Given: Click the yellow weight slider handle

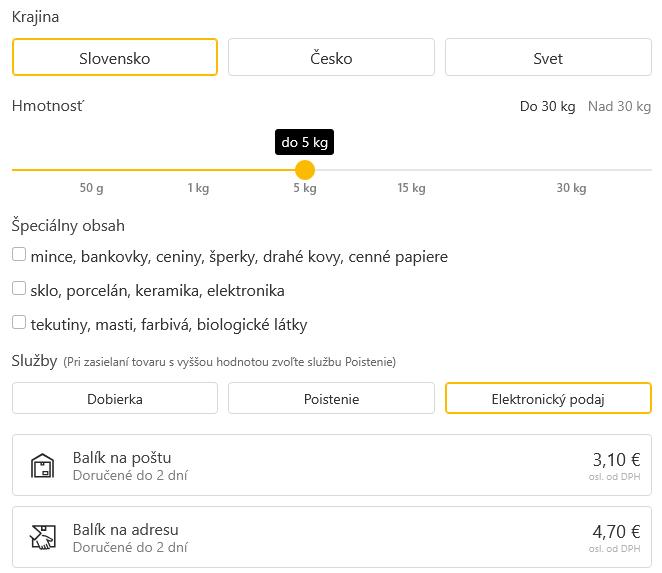Looking at the screenshot, I should click(x=305, y=170).
